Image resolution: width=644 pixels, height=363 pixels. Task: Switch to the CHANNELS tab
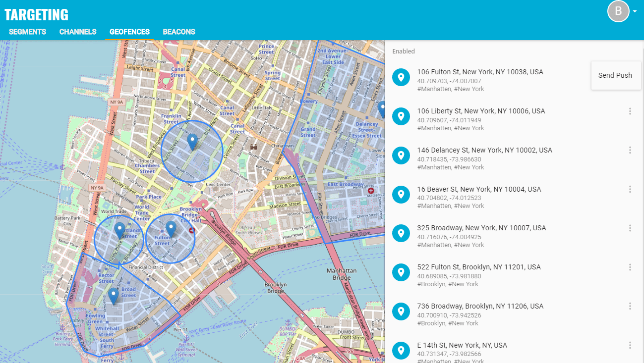tap(78, 32)
